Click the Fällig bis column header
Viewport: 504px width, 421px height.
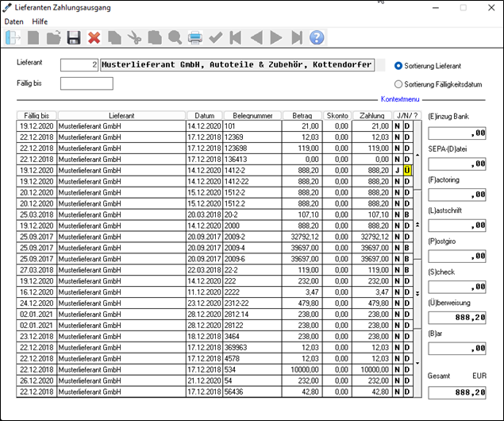point(37,115)
